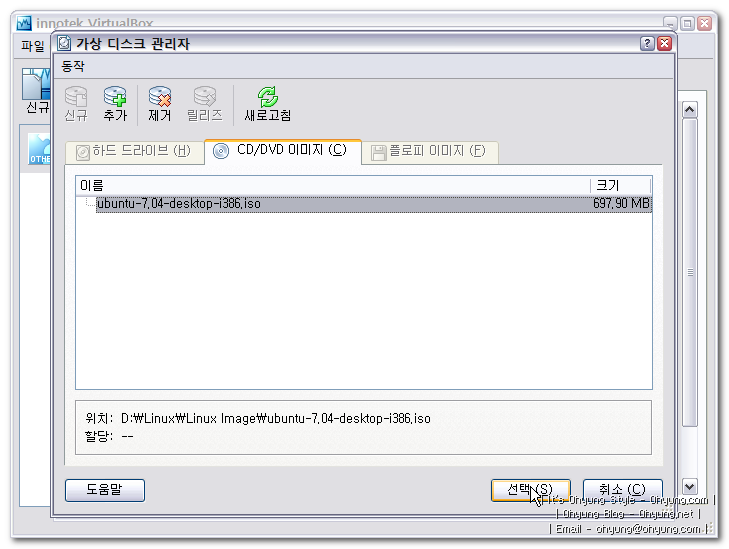Click the 도움말 help button
The height and width of the screenshot is (549, 729).
point(105,490)
